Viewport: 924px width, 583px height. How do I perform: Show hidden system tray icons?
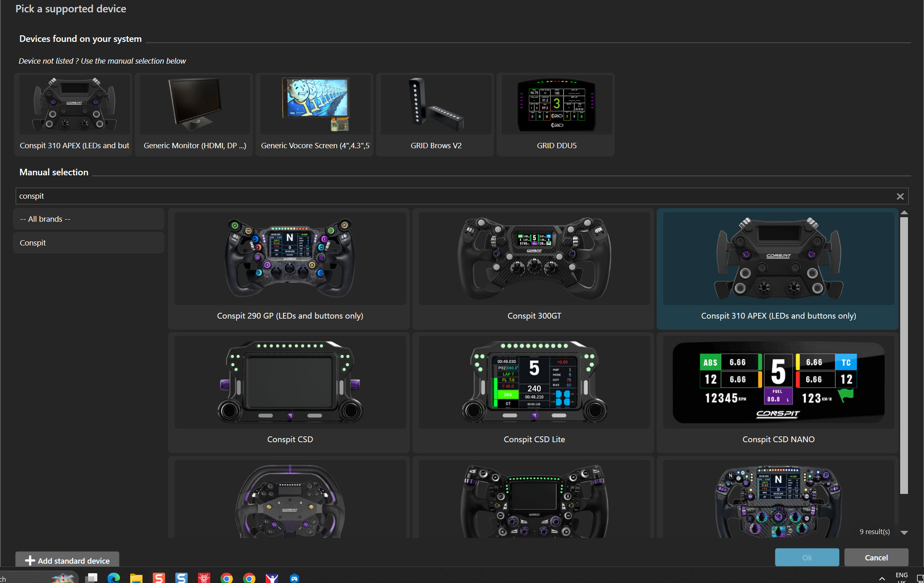pyautogui.click(x=882, y=578)
